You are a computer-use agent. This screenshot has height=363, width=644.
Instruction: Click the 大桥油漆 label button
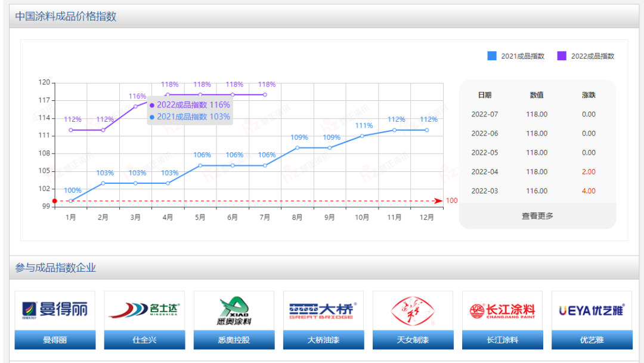(323, 340)
